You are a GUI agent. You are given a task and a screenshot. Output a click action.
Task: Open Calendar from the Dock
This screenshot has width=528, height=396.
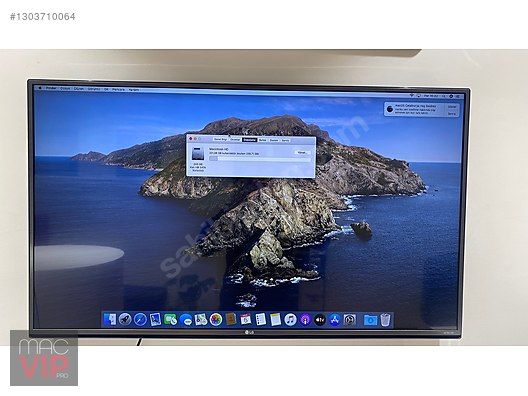[x=245, y=319]
